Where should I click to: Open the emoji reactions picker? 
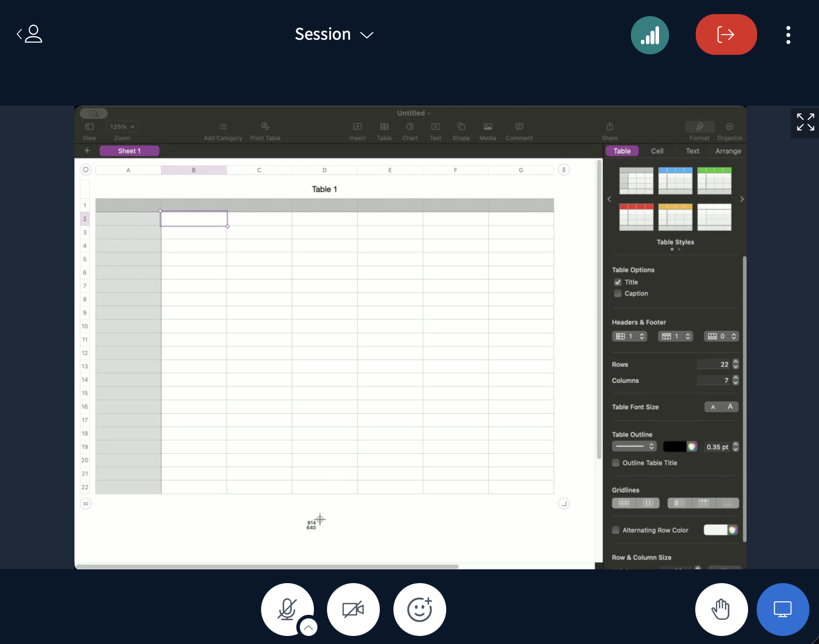[x=420, y=609]
